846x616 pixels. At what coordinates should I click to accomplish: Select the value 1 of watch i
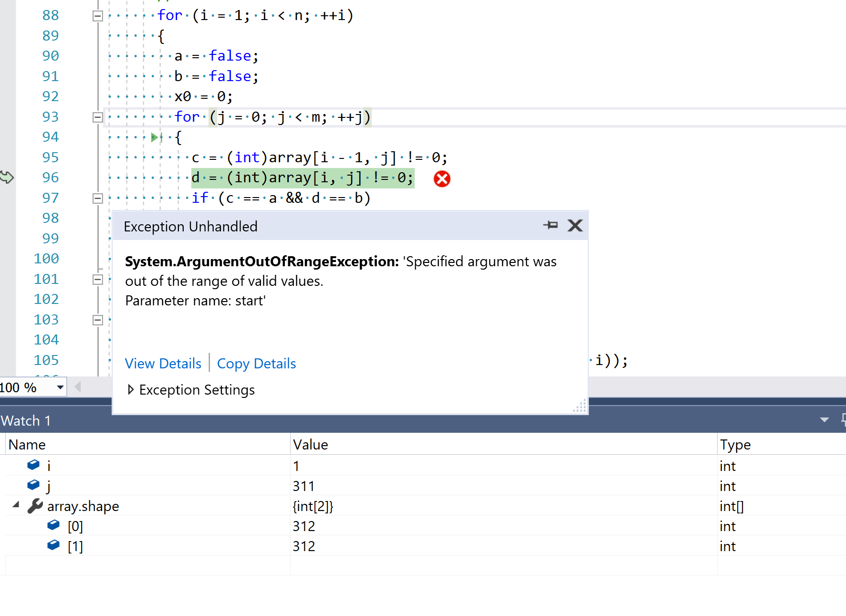click(296, 466)
